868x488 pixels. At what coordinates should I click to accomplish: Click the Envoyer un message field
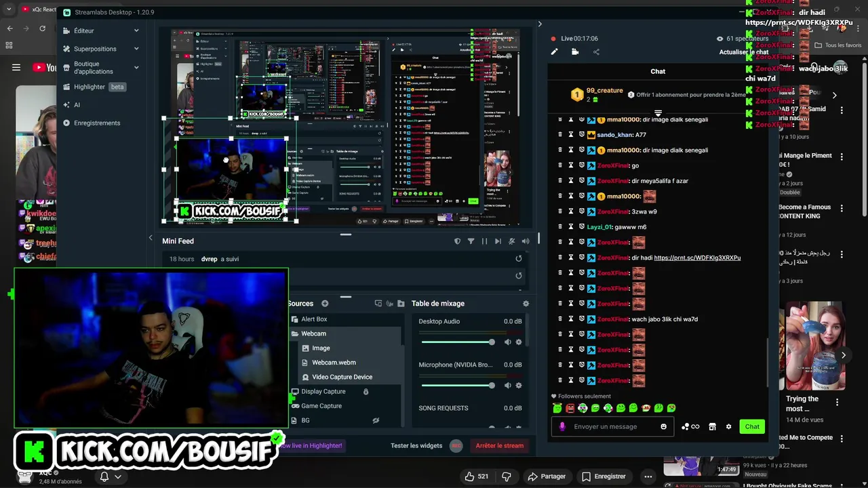click(x=614, y=426)
